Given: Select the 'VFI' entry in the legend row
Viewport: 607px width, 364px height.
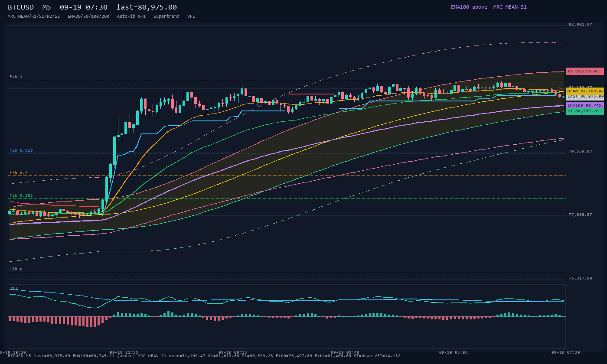Looking at the screenshot, I should pyautogui.click(x=191, y=16).
